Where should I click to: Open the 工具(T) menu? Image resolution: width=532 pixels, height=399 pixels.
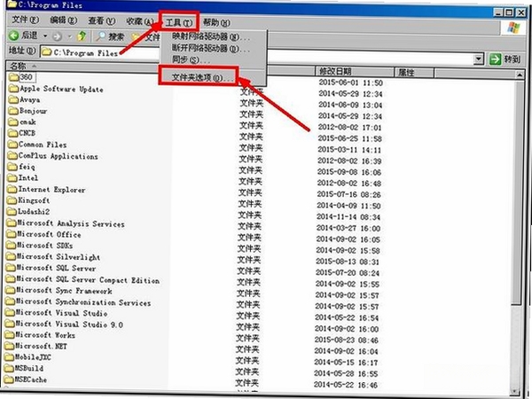pyautogui.click(x=179, y=23)
